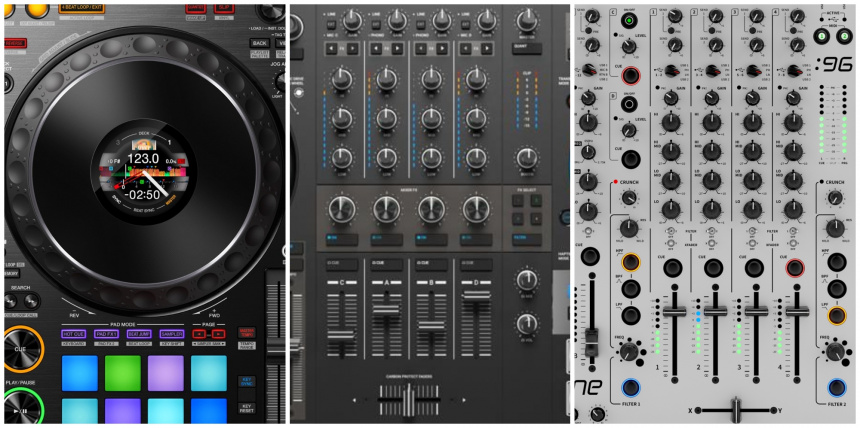Click the Xone channel 3 fader
The image size is (860, 428).
pyautogui.click(x=755, y=311)
